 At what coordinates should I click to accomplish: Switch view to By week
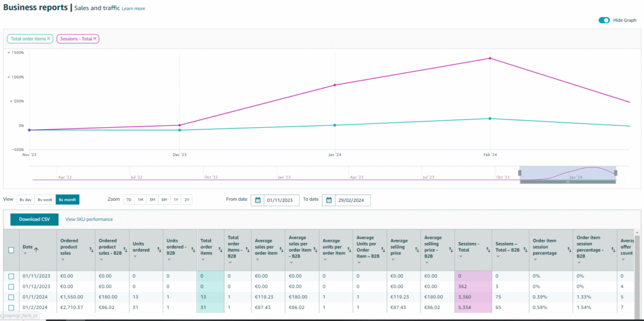click(45, 200)
